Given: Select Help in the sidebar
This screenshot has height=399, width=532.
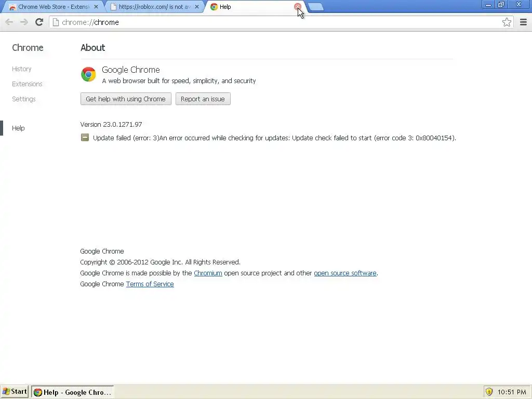Looking at the screenshot, I should coord(18,128).
